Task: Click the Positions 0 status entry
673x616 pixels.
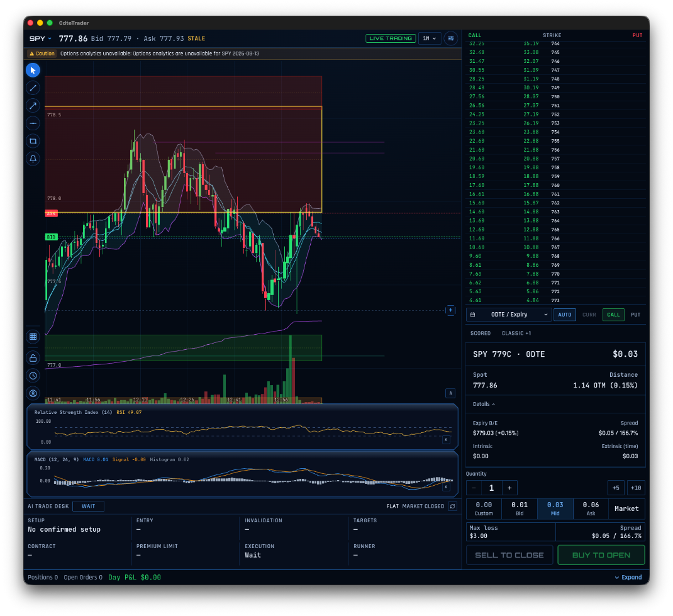Action: (43, 578)
